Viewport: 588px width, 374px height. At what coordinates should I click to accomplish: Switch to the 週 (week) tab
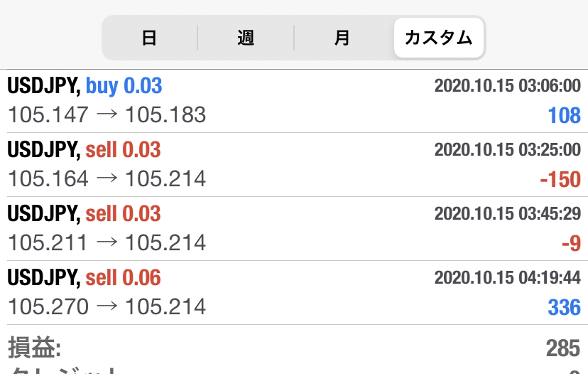[x=246, y=38]
